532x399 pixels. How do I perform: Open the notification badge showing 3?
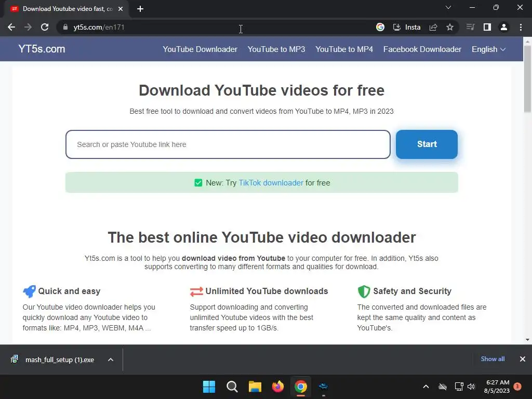pyautogui.click(x=517, y=387)
